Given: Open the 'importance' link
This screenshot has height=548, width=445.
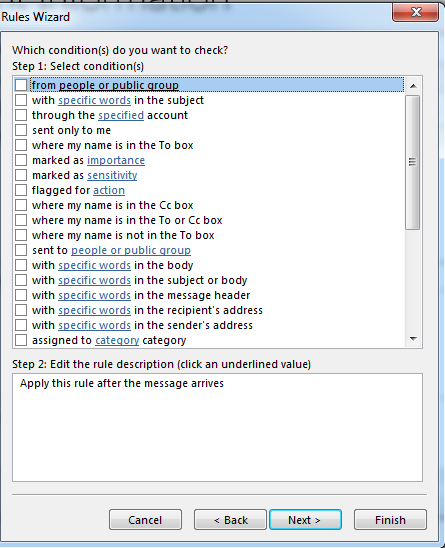Looking at the screenshot, I should pos(116,160).
